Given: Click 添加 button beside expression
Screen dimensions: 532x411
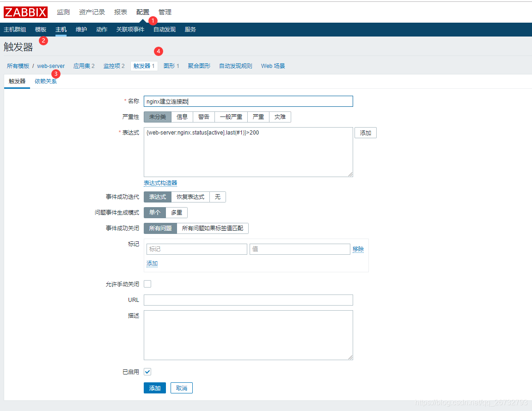Looking at the screenshot, I should (366, 133).
